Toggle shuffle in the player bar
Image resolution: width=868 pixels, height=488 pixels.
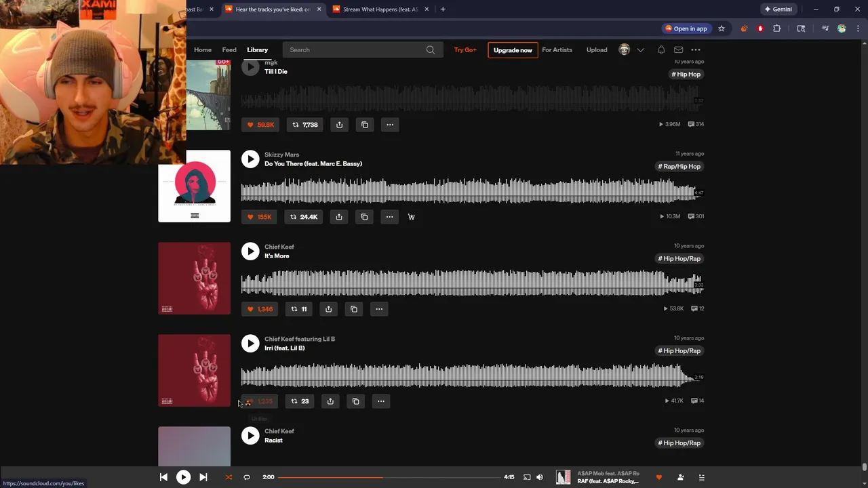pyautogui.click(x=229, y=477)
